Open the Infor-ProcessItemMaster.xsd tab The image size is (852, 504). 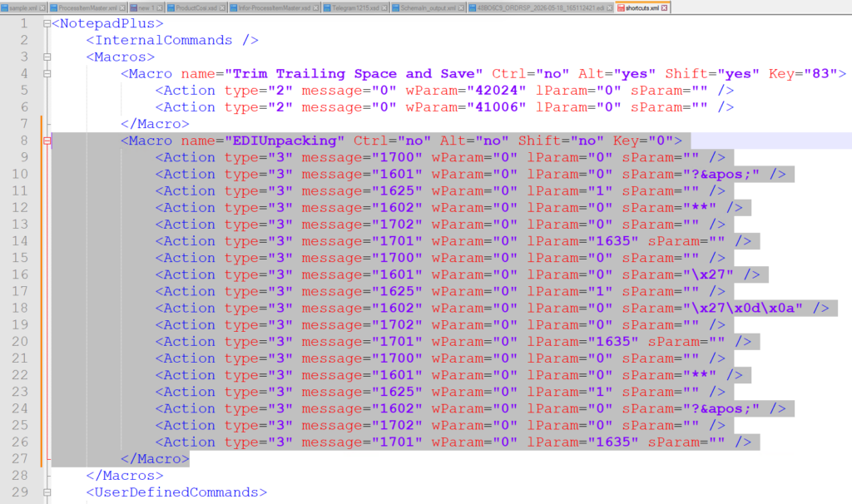point(274,7)
